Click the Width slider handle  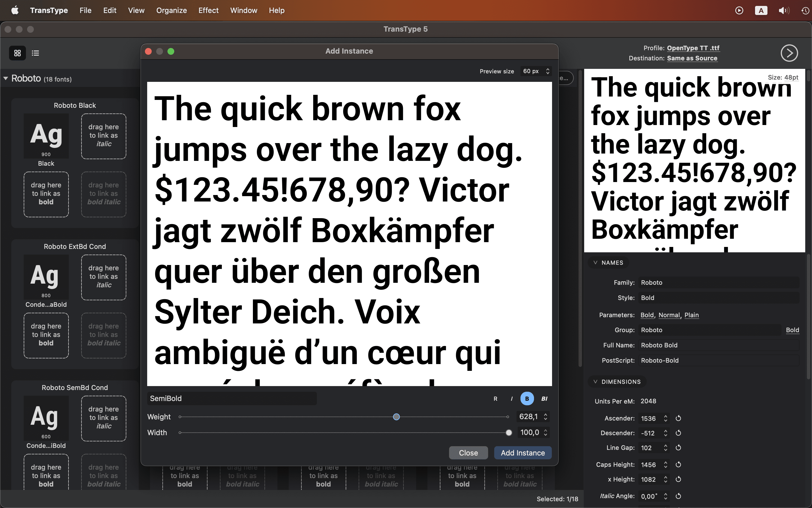(509, 432)
